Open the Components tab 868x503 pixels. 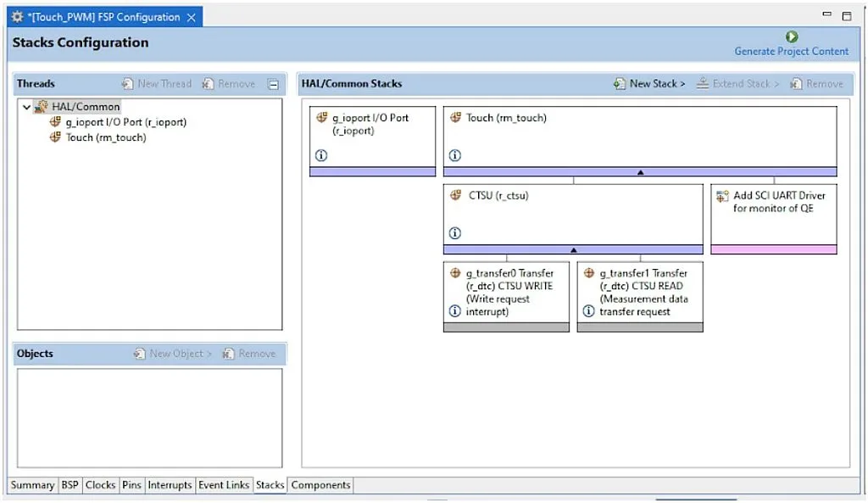point(320,485)
